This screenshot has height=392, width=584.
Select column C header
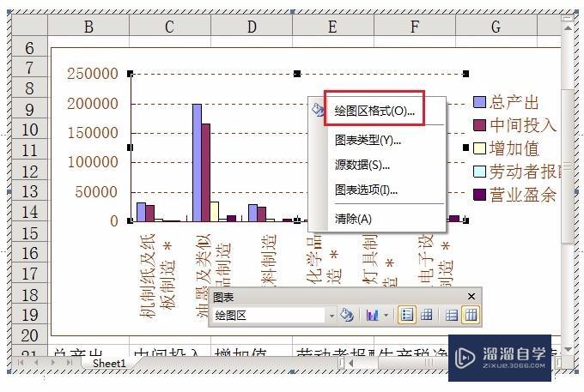click(170, 27)
